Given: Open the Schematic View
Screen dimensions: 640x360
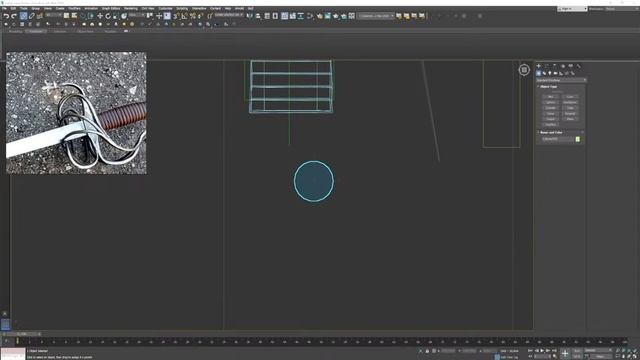Looking at the screenshot, I should (301, 16).
